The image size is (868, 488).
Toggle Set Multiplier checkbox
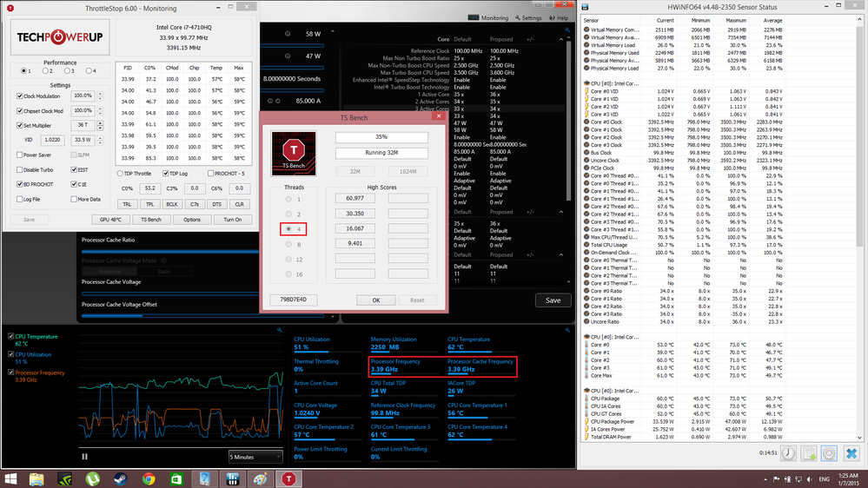coord(20,126)
